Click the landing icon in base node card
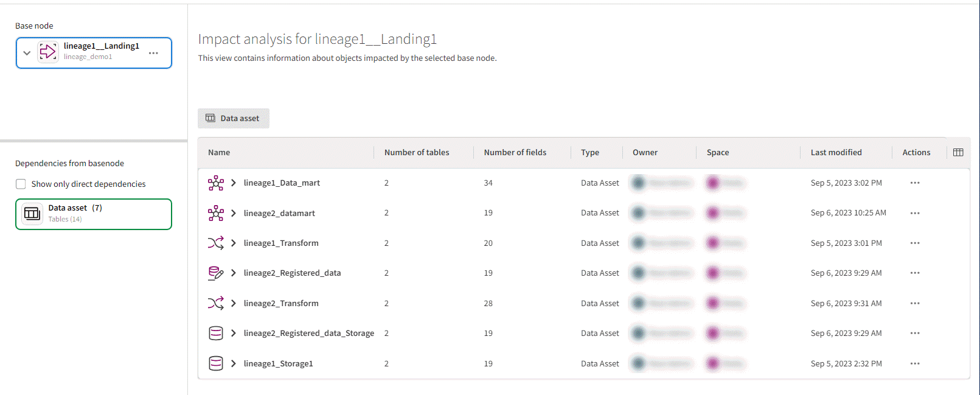This screenshot has height=395, width=980. (48, 52)
